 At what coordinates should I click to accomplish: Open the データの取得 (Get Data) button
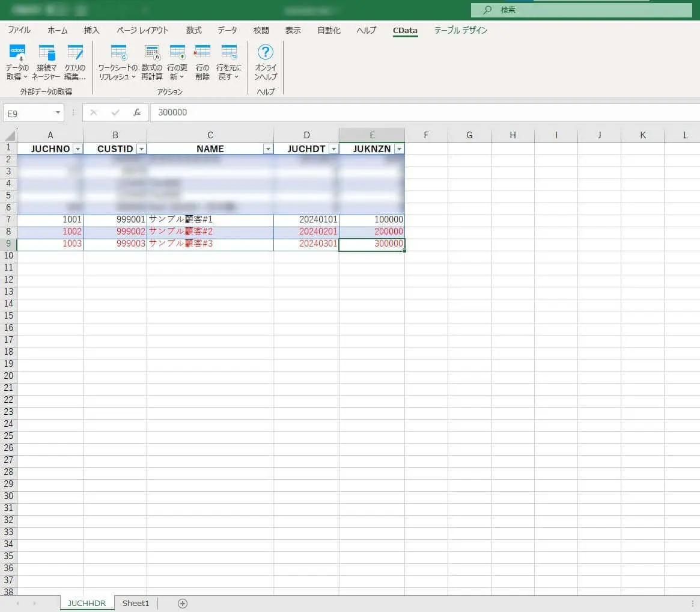pos(17,62)
